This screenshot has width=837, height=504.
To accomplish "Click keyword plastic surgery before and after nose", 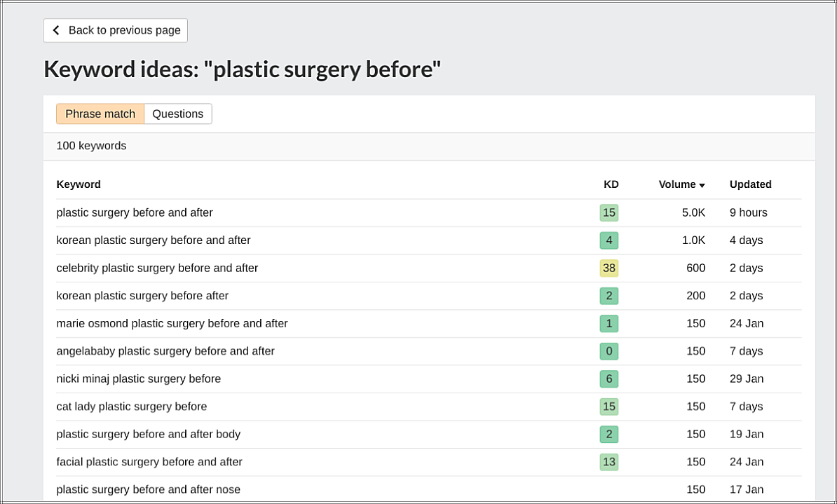I will click(x=148, y=489).
